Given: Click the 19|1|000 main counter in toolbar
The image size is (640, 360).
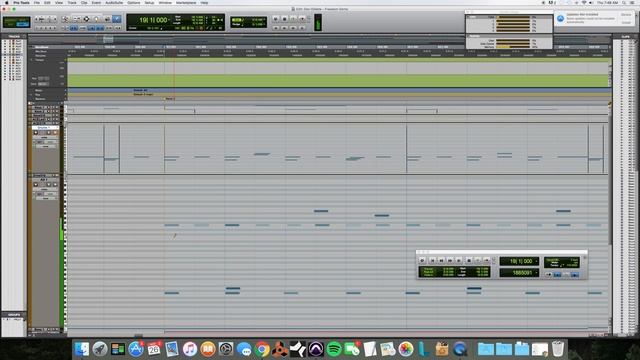Looking at the screenshot, I should point(154,20).
